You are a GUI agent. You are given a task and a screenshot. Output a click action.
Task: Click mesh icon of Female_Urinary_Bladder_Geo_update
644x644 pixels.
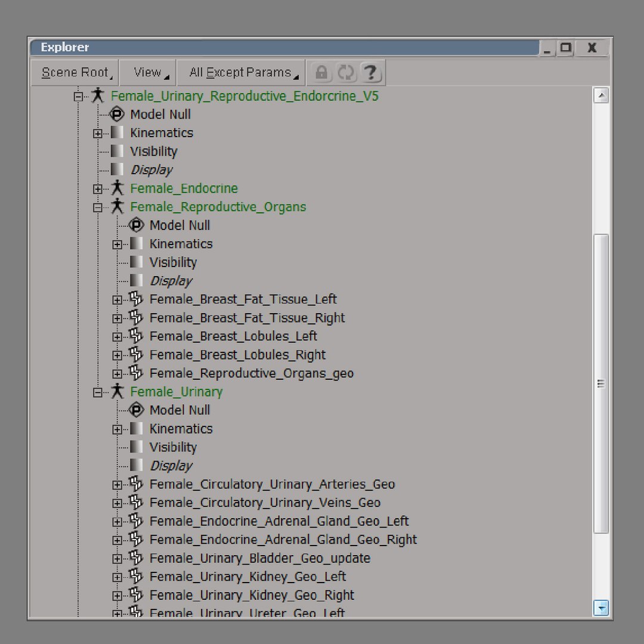coord(136,558)
